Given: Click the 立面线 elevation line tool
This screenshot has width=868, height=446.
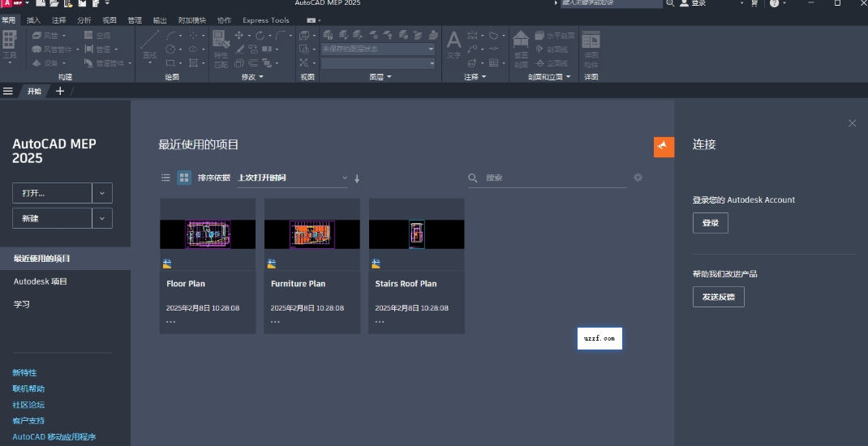Looking at the screenshot, I should click(552, 63).
